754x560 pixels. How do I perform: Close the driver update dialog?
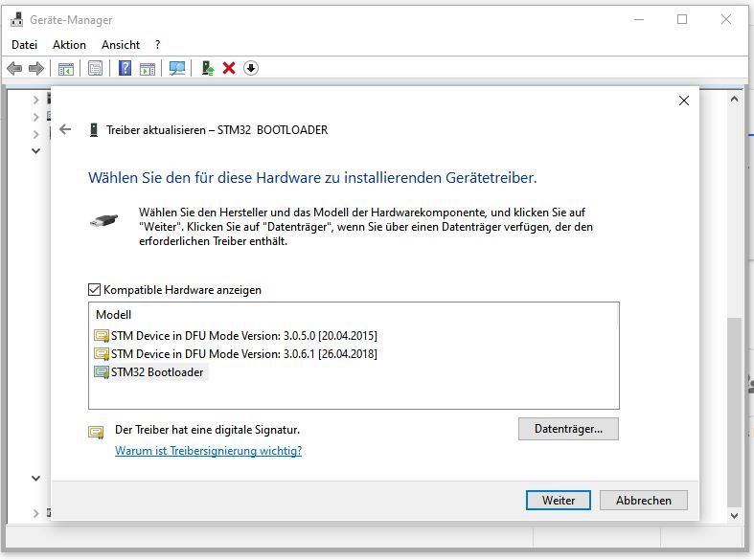pos(684,101)
